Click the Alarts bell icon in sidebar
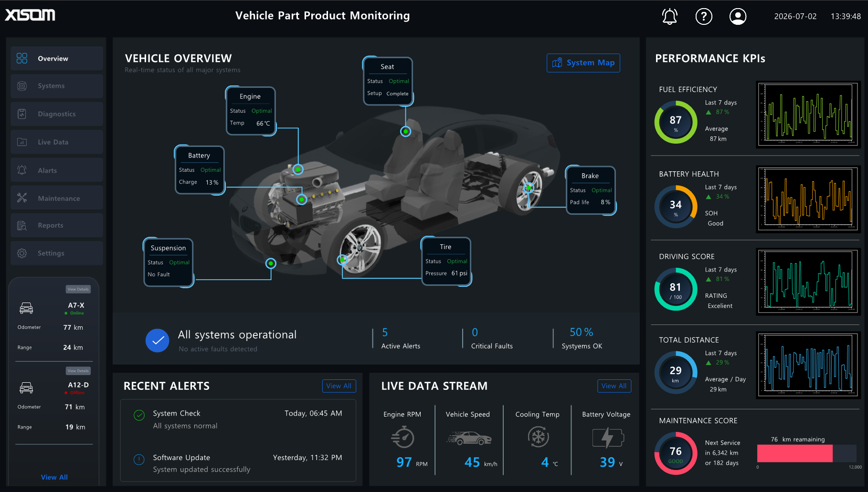 (22, 170)
